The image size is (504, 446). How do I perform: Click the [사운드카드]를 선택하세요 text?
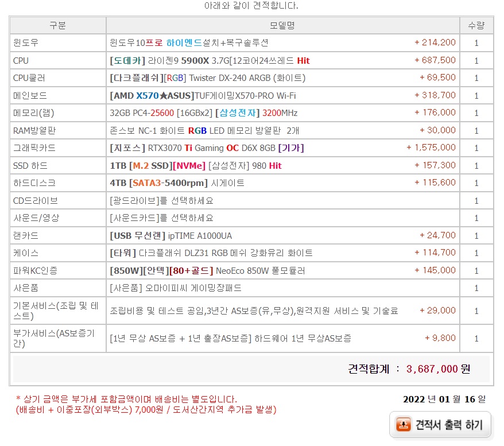pos(162,218)
